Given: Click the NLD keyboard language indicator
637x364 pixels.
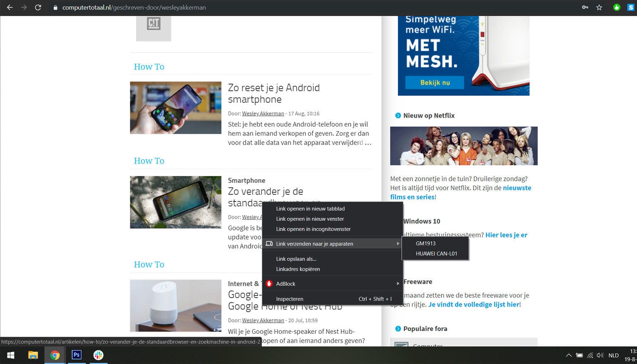Looking at the screenshot, I should click(x=613, y=355).
